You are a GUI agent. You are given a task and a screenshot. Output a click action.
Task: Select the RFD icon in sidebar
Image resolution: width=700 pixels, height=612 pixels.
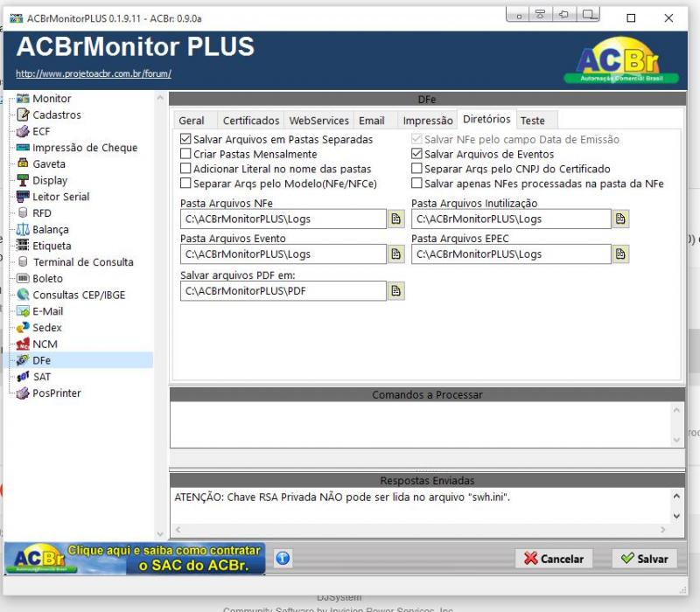pos(23,212)
